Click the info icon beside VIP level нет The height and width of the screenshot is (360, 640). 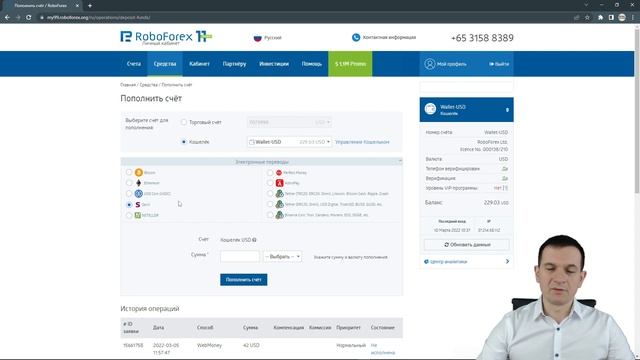point(506,188)
